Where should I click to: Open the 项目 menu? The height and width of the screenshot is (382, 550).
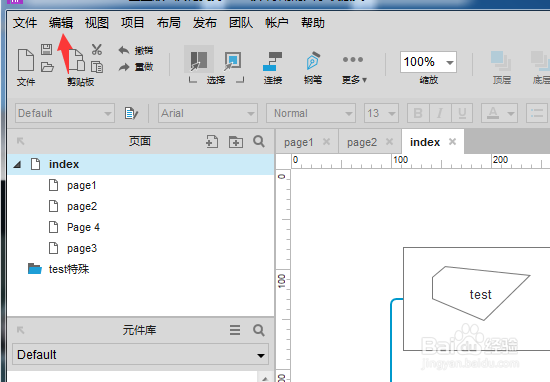click(133, 23)
